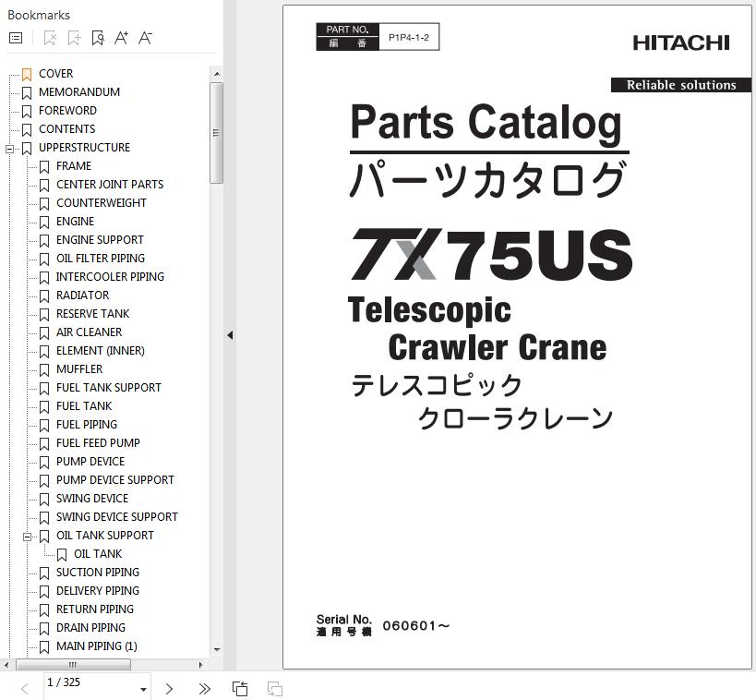Screen dimensions: 756x700
Task: Select the MUFFLER bookmark
Action: click(x=79, y=369)
